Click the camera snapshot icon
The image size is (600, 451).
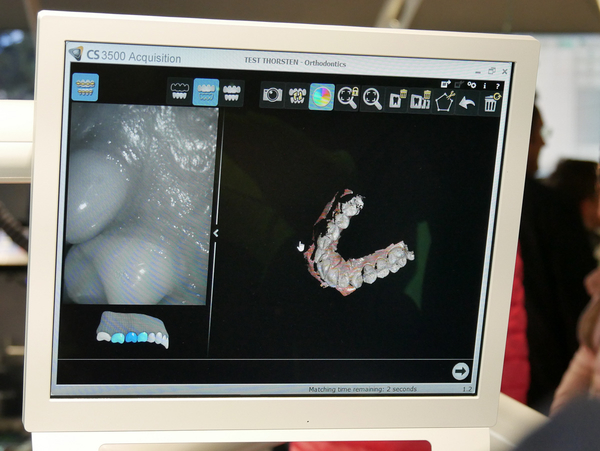272,95
